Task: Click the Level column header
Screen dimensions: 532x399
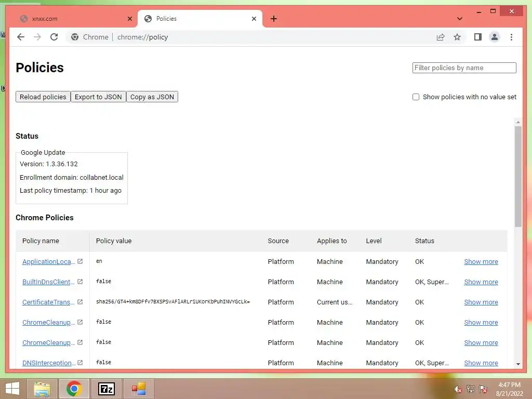Action: pyautogui.click(x=374, y=241)
